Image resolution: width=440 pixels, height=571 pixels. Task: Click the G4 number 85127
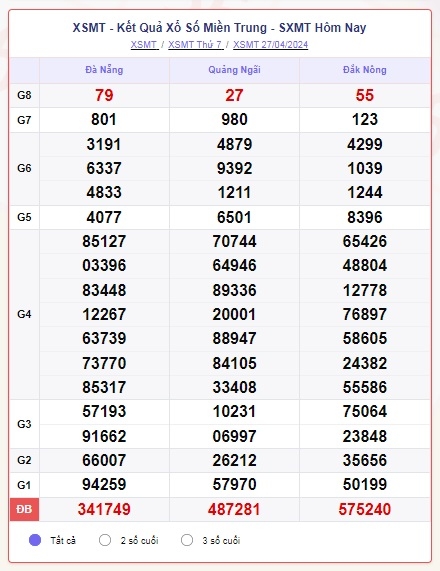[104, 241]
